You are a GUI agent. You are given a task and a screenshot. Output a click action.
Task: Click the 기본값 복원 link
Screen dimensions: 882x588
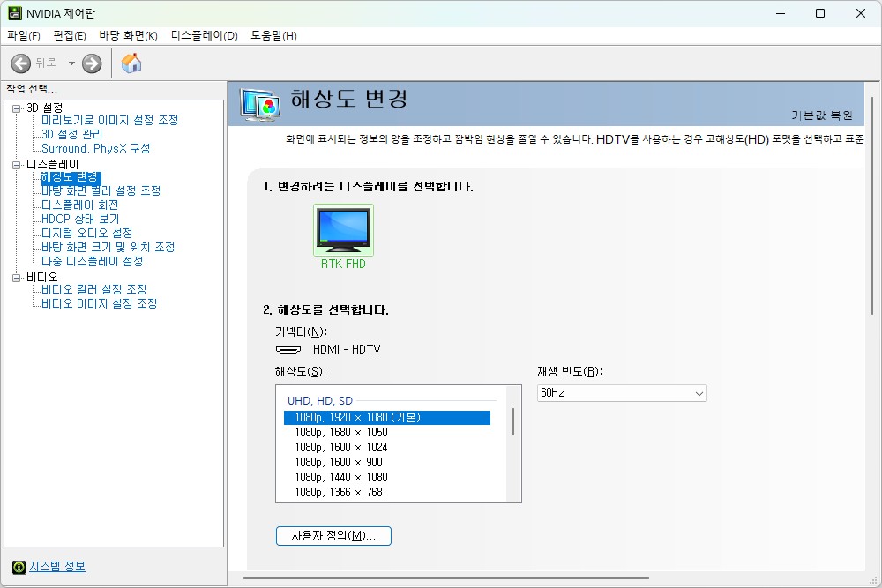[822, 115]
